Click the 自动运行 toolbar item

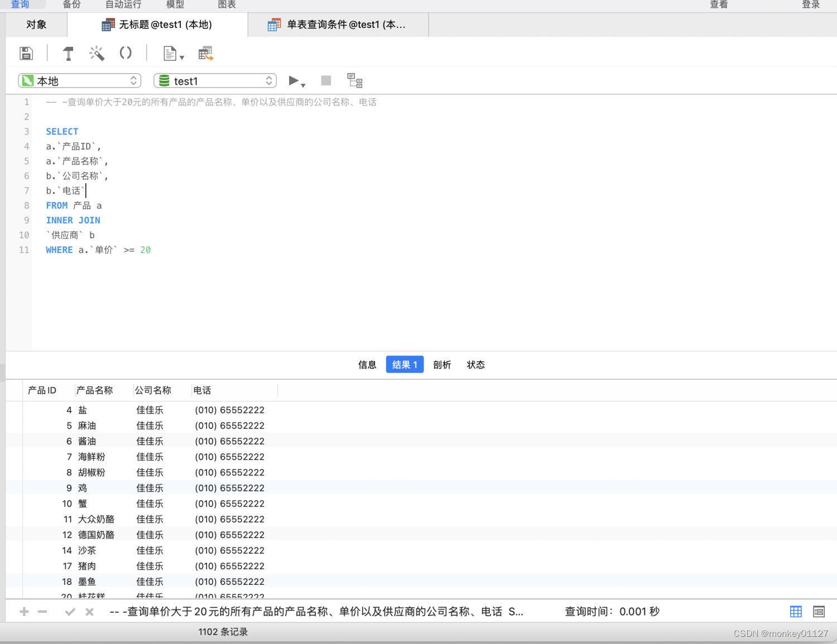coord(123,4)
